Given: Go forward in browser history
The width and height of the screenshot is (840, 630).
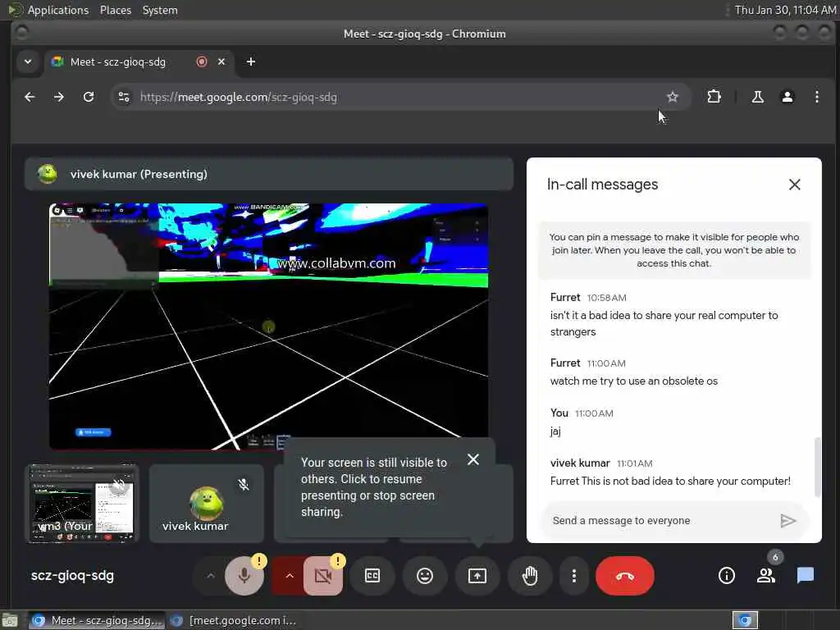Looking at the screenshot, I should (59, 97).
